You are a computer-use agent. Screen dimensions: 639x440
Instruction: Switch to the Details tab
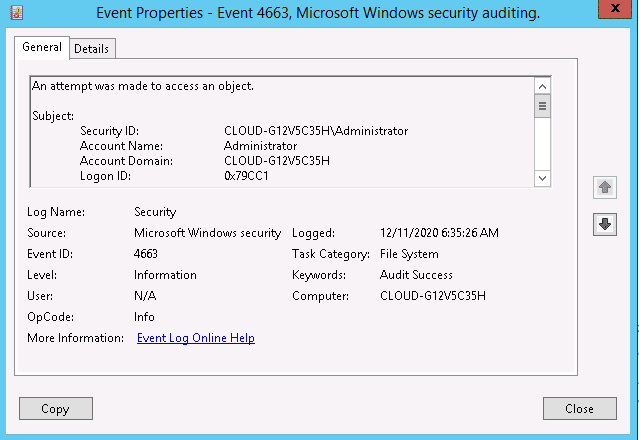pyautogui.click(x=92, y=48)
